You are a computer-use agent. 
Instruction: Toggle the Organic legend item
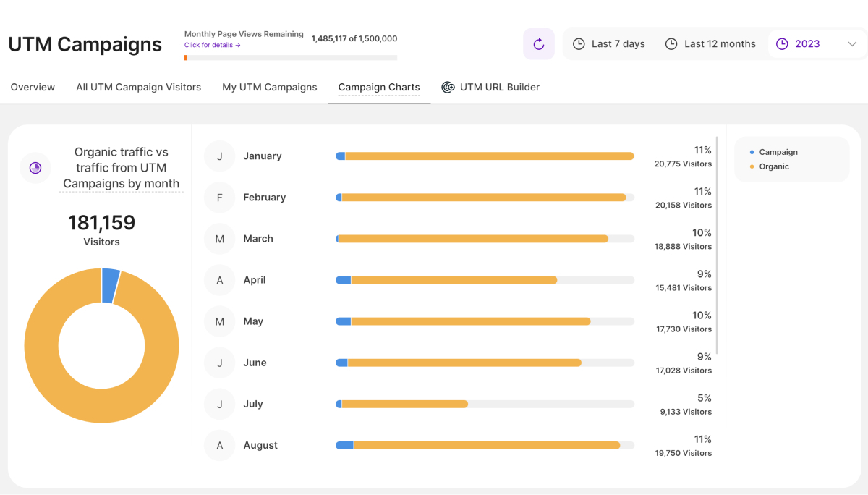click(773, 167)
